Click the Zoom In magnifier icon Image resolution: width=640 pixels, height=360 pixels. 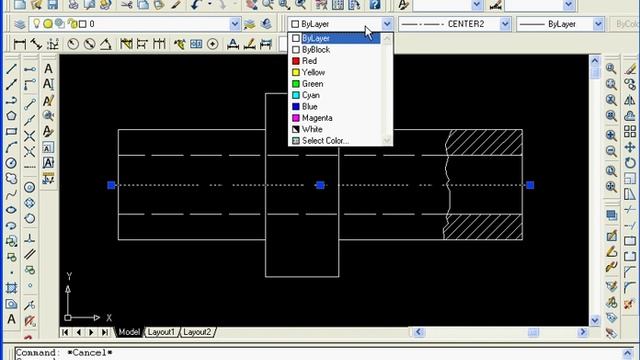coord(611,135)
